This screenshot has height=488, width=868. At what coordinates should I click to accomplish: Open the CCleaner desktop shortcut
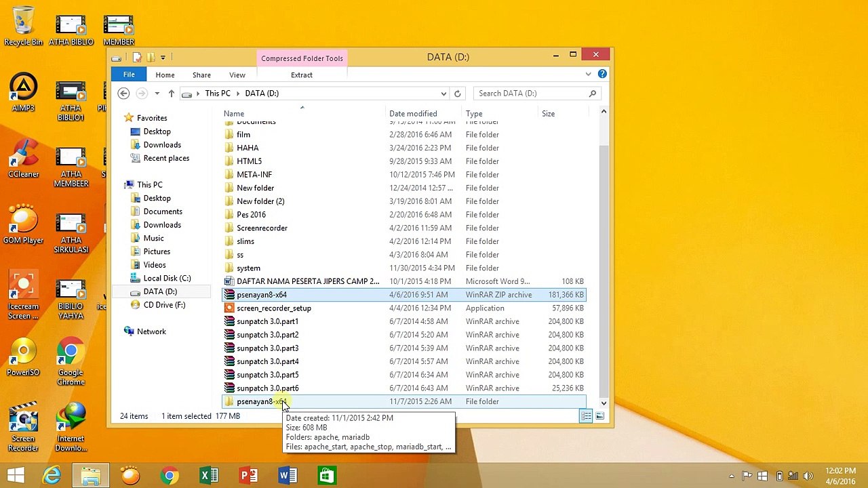tap(23, 158)
